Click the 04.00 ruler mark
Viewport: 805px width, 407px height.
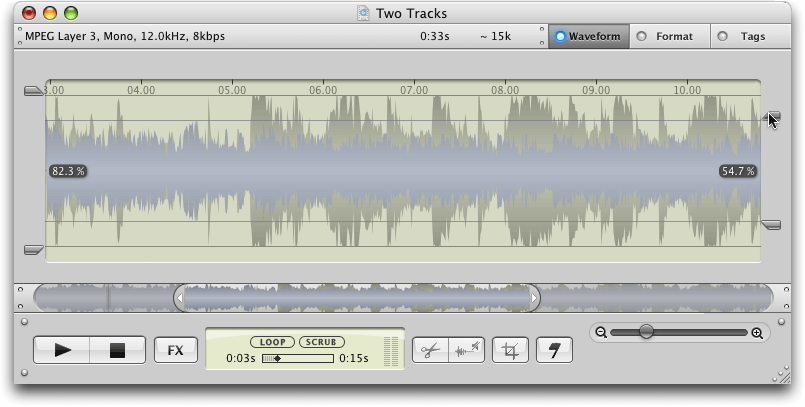click(141, 90)
